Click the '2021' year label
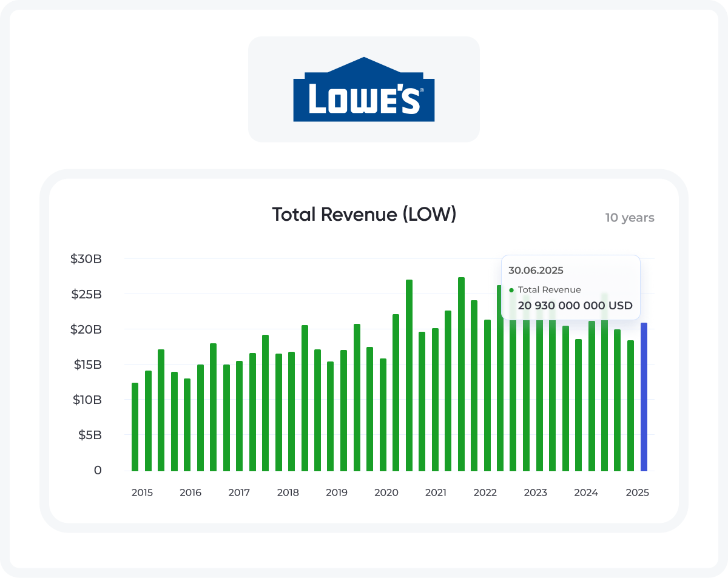Image resolution: width=728 pixels, height=578 pixels. pyautogui.click(x=436, y=492)
